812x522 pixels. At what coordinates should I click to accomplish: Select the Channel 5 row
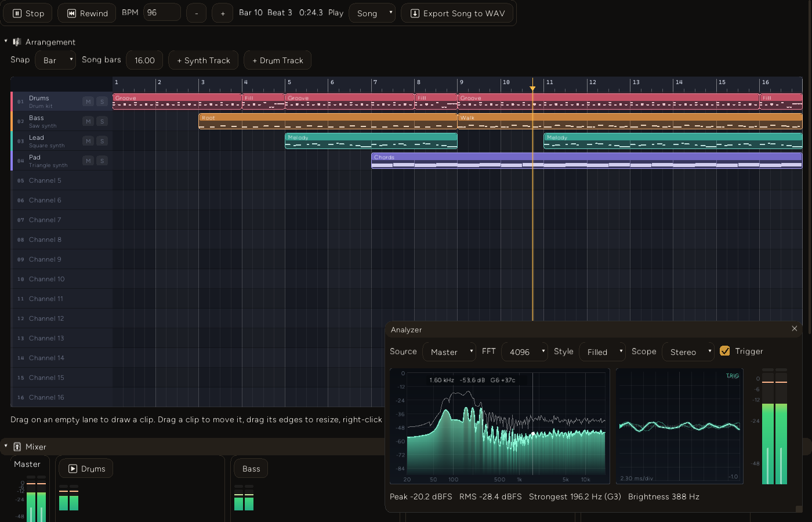tap(61, 180)
